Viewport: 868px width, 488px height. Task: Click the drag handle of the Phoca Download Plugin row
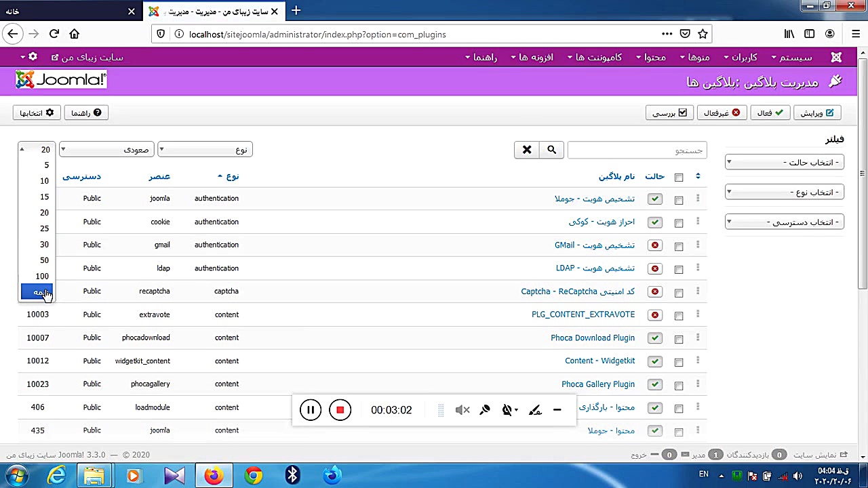coord(698,338)
